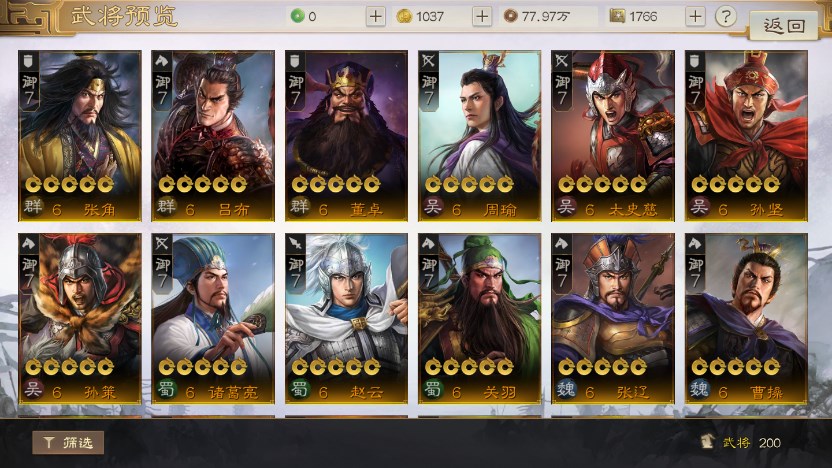The width and height of the screenshot is (832, 468).
Task: Click the archer bow icon on 周瑜 card
Action: (428, 62)
